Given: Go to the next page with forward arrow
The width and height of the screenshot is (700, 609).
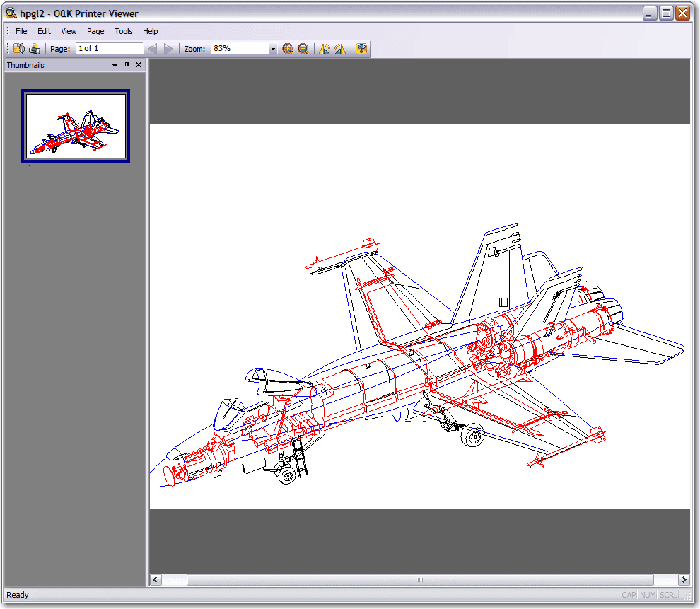Looking at the screenshot, I should 168,48.
